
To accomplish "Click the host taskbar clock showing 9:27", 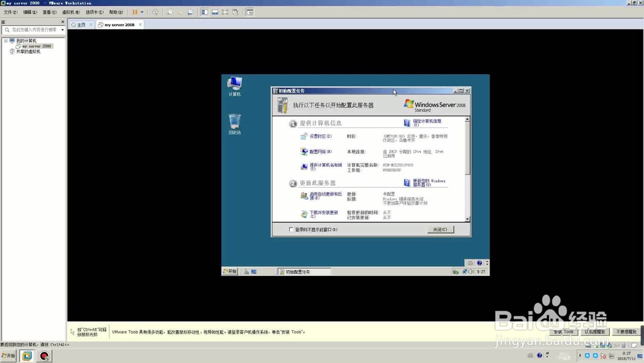I will [627, 356].
